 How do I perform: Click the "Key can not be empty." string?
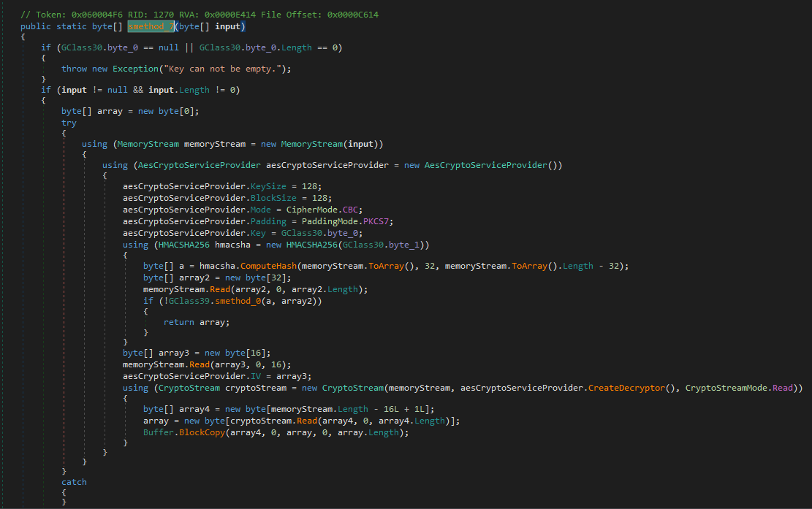tap(225, 69)
